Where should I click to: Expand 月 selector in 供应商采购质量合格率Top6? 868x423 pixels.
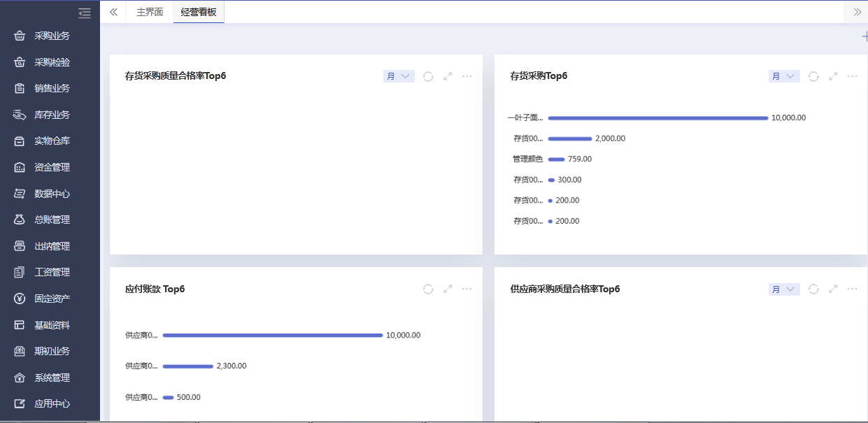(x=784, y=289)
